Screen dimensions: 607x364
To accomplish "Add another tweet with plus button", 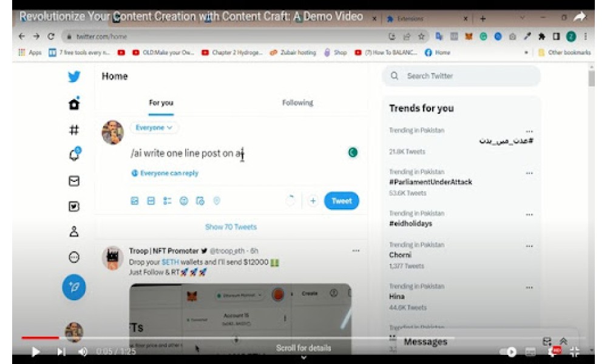I will pos(313,201).
